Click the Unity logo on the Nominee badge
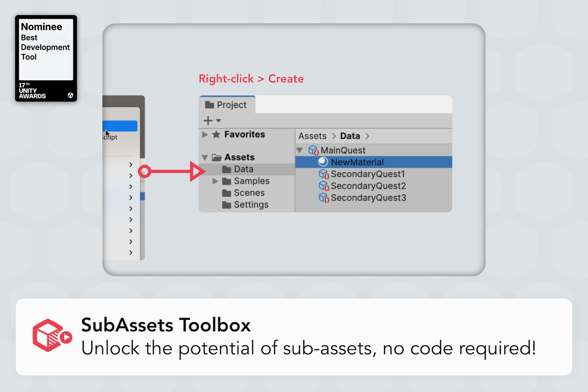Screen dimensions: 588x392 (70, 96)
